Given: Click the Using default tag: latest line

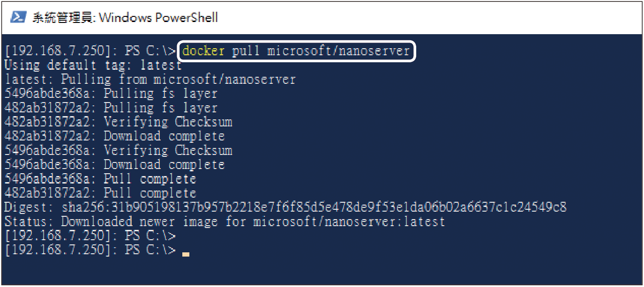Looking at the screenshot, I should [x=93, y=65].
